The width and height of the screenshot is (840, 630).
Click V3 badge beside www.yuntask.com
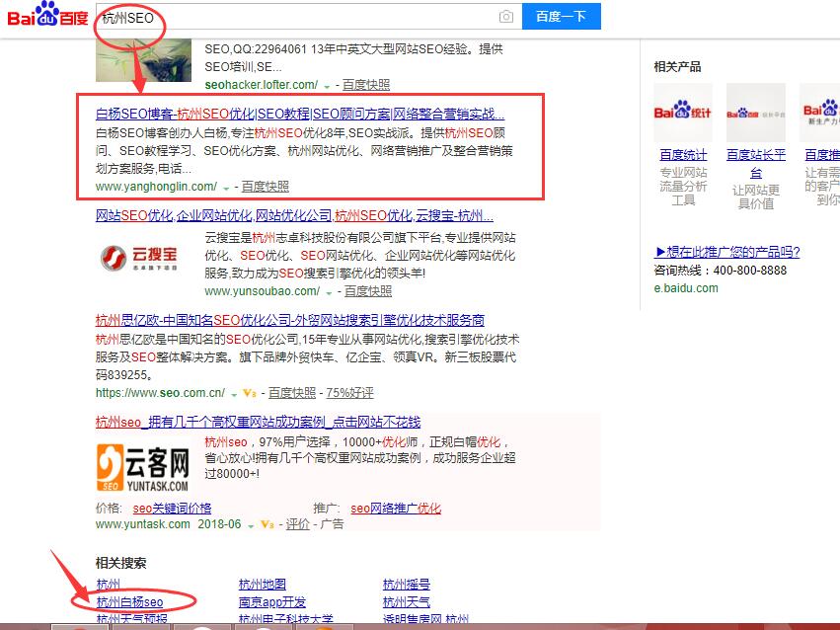point(267,524)
